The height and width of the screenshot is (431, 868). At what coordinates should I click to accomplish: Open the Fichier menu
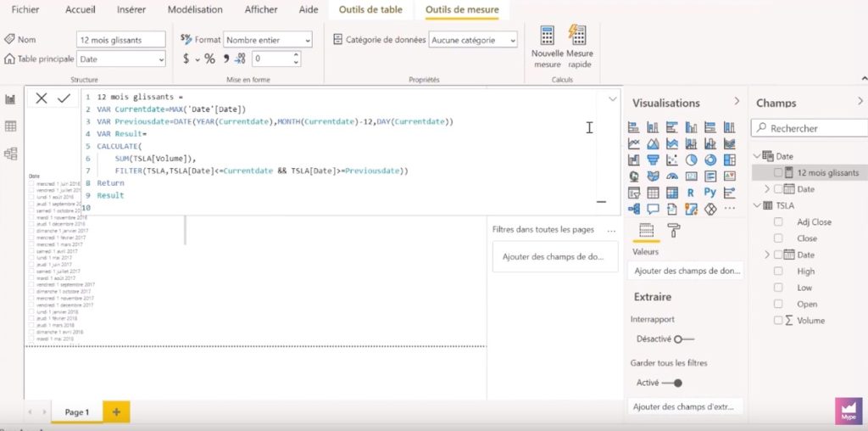(x=25, y=9)
